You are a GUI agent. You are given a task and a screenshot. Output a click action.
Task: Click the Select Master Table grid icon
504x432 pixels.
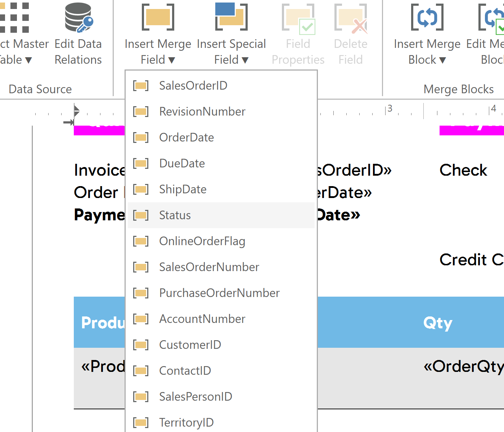(14, 17)
